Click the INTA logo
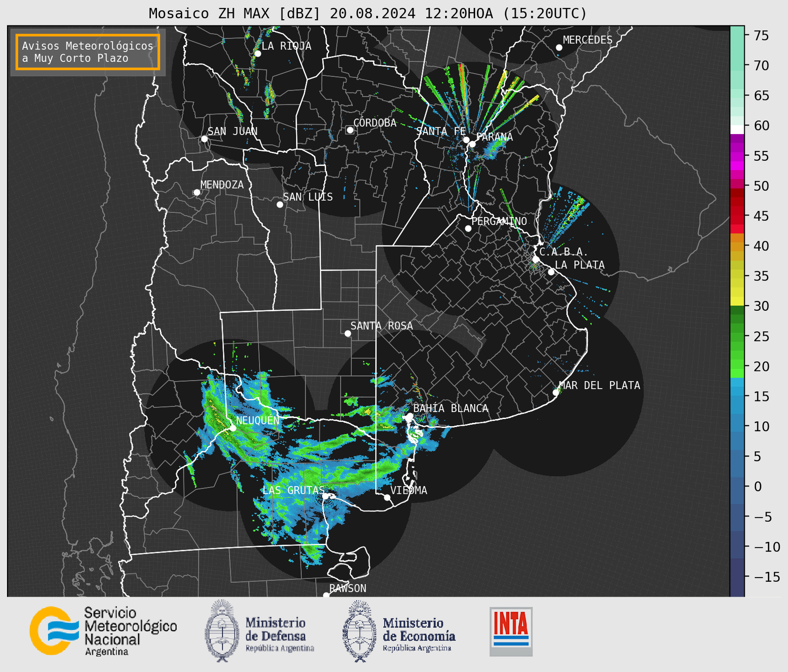Image resolution: width=788 pixels, height=672 pixels. [x=511, y=631]
